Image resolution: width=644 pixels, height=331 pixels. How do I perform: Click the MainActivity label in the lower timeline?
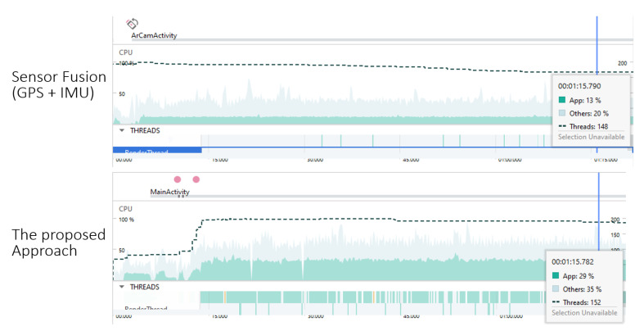point(169,193)
